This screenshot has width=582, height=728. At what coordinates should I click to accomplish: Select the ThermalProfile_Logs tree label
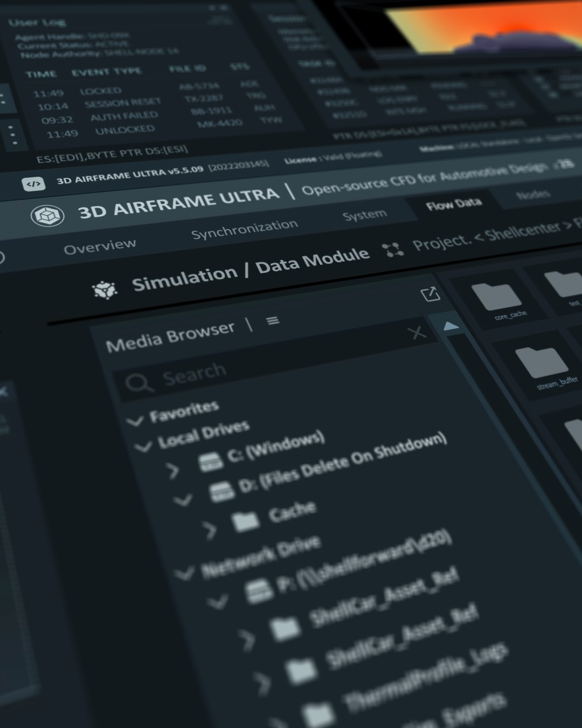pos(426,677)
